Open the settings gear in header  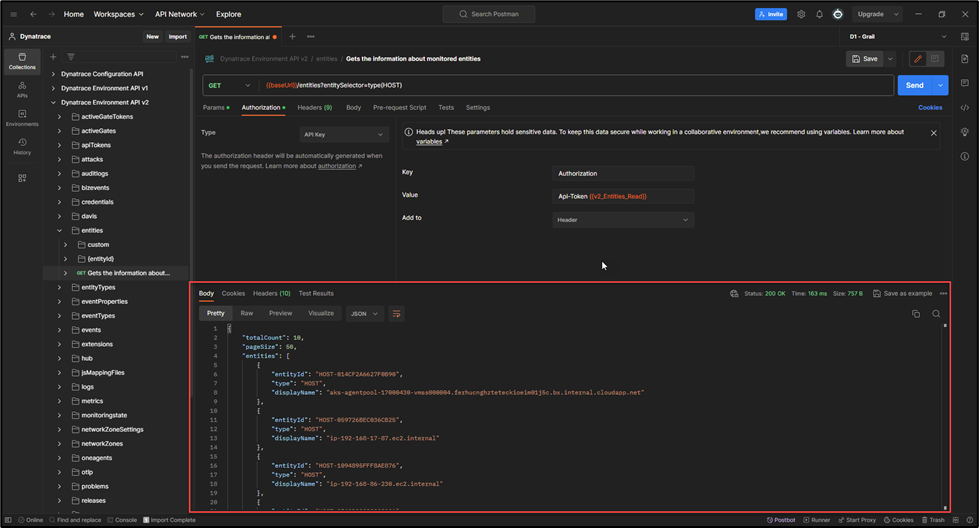tap(801, 15)
